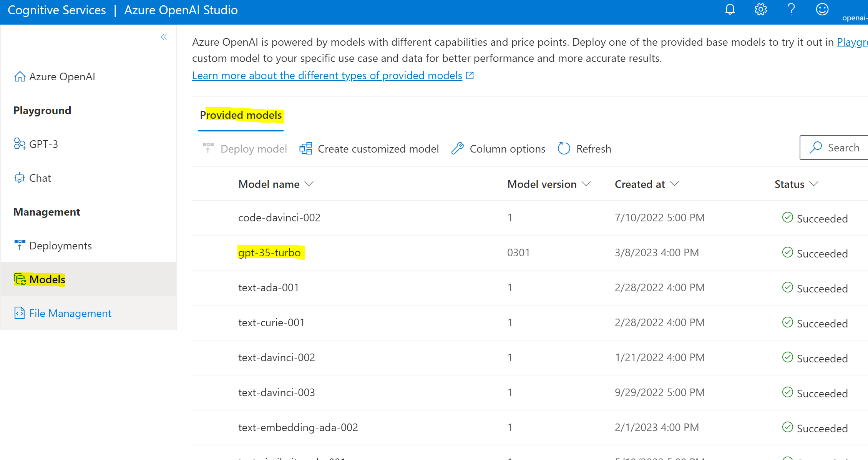Open the settings gear icon

click(x=761, y=10)
